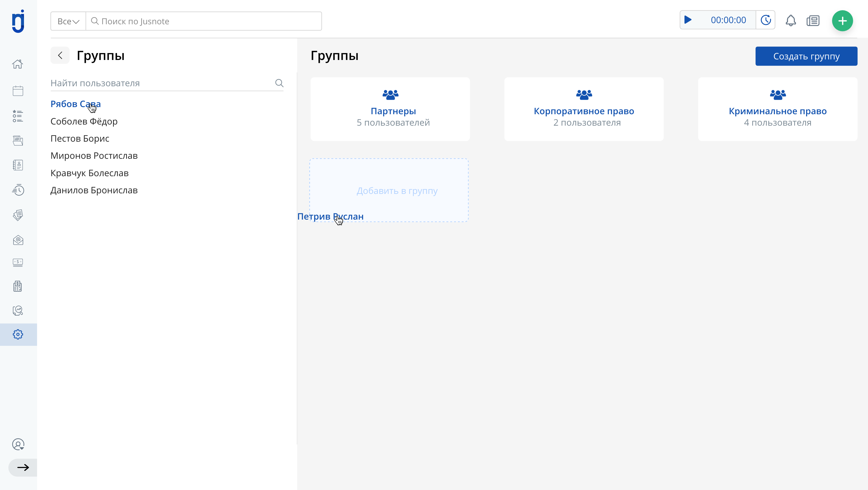Open the Documents tag sidebar icon
This screenshot has height=490, width=868.
click(18, 215)
